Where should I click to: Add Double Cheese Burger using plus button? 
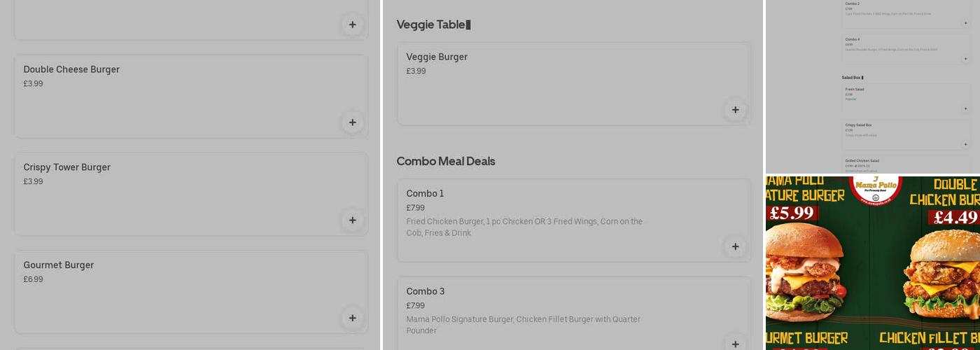coord(352,122)
